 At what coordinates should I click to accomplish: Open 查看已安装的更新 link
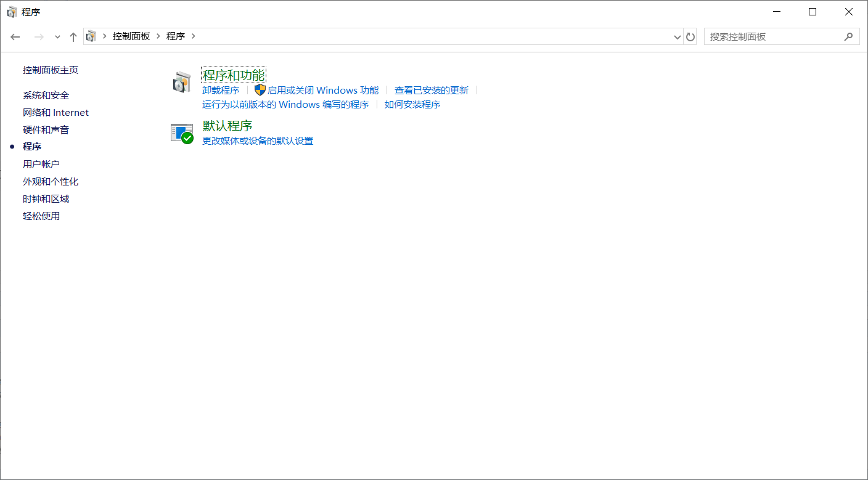tap(432, 90)
